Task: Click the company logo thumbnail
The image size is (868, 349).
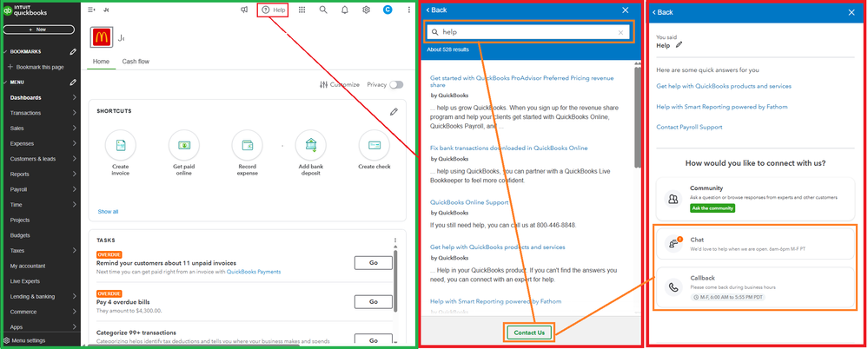Action: click(101, 37)
